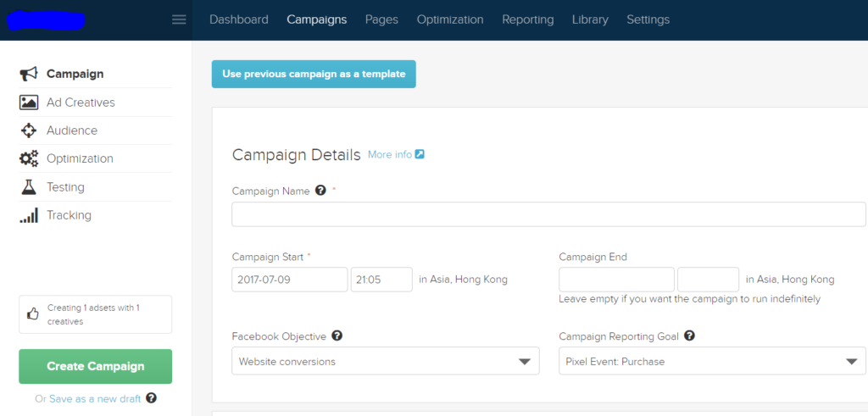Click the Create Campaign button

click(95, 366)
